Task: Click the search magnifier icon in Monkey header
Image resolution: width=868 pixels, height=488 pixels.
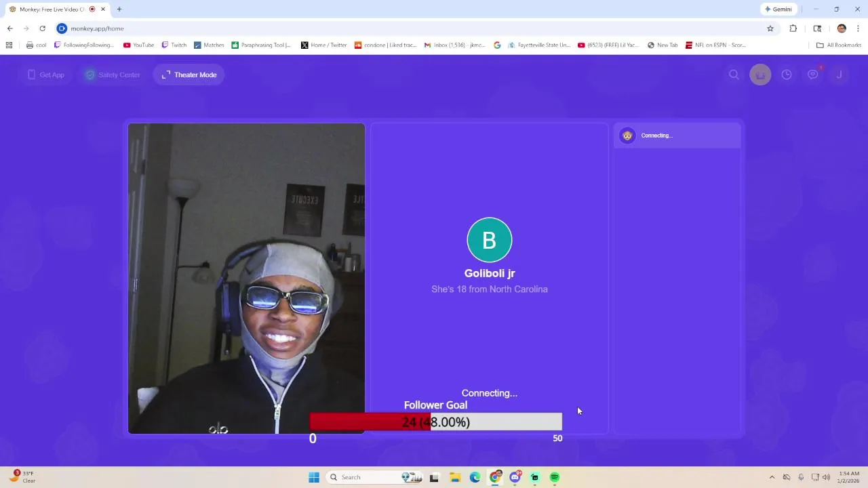Action: [x=734, y=75]
